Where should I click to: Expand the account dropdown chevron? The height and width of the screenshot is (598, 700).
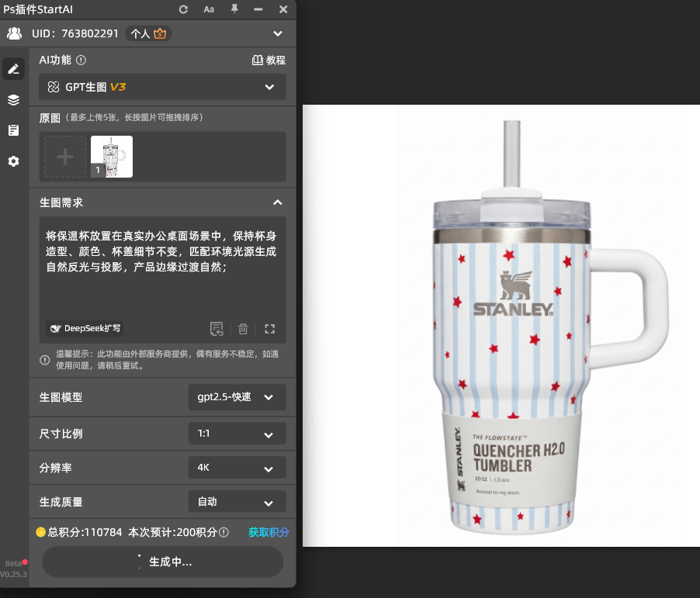point(278,33)
